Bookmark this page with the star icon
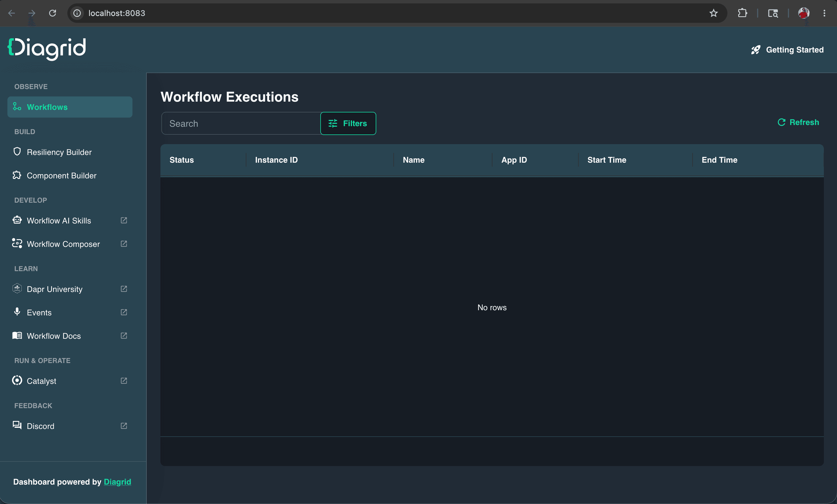This screenshot has width=837, height=504. (x=714, y=13)
